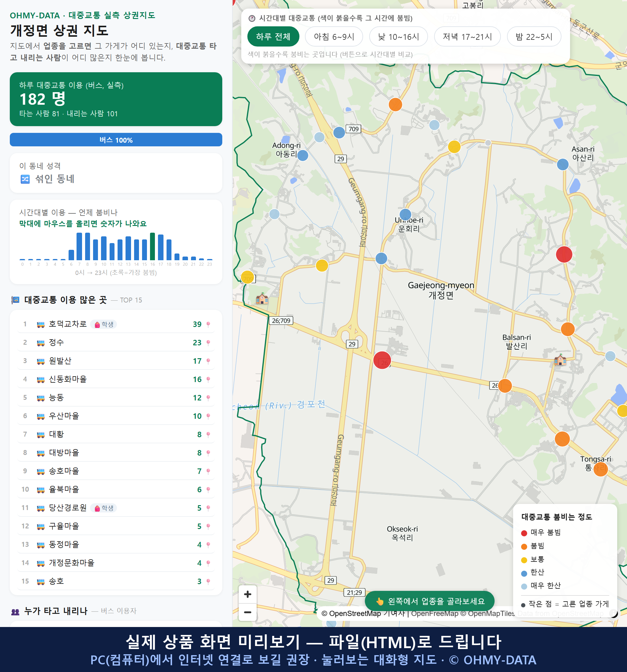Image resolution: width=627 pixels, height=672 pixels.
Task: Click red busy stop marker at road 26 junction
Action: pyautogui.click(x=382, y=360)
